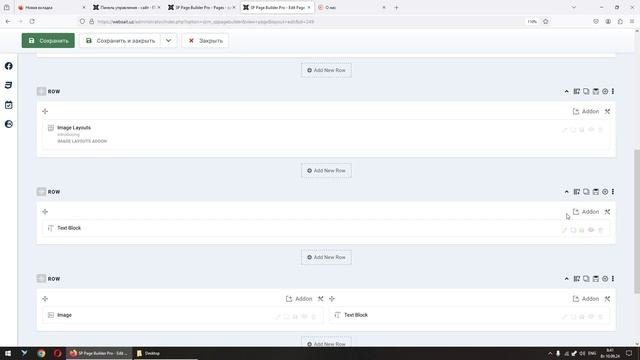
Task: Open more options for Image Layouts row
Action: coord(613,91)
